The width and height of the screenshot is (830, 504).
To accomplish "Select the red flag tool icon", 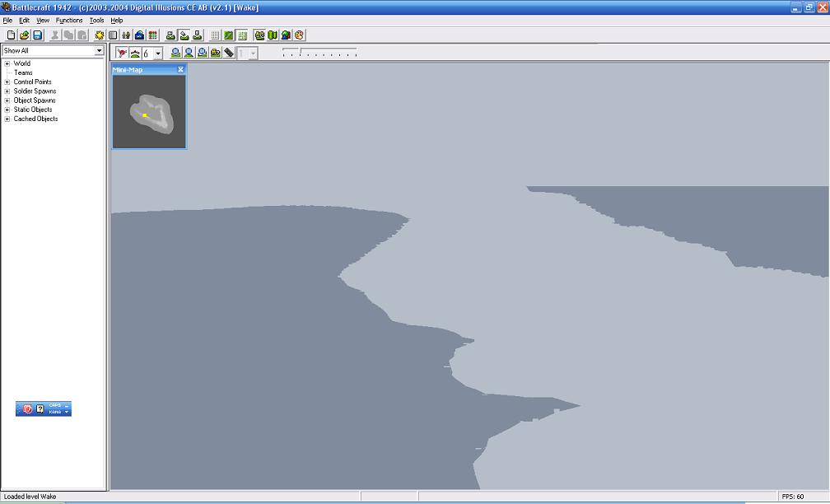I will (x=122, y=53).
